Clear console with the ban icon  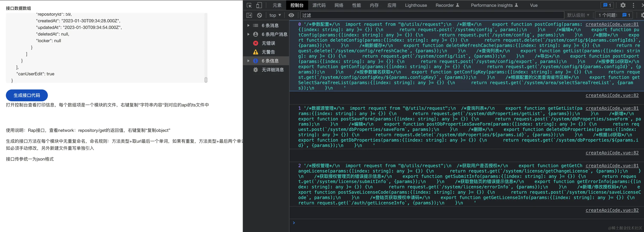[x=260, y=15]
